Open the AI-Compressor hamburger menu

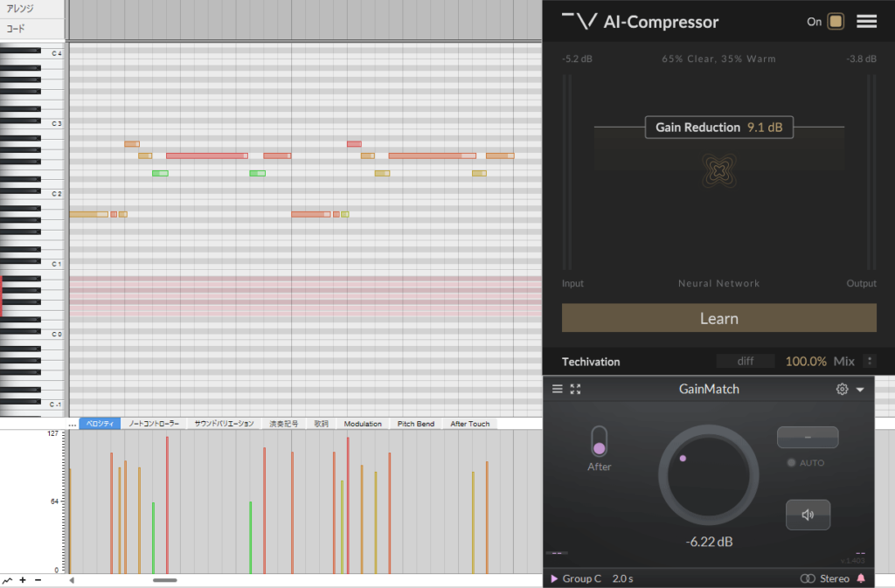point(866,21)
